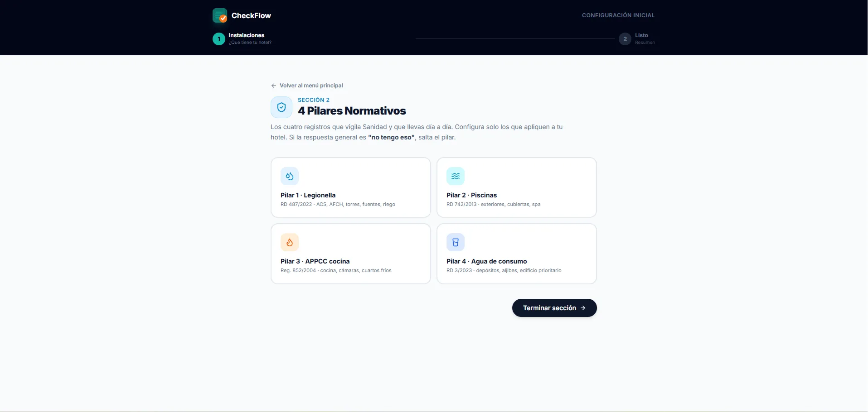
Task: Click the APPCC cocina flame icon
Action: pos(290,242)
